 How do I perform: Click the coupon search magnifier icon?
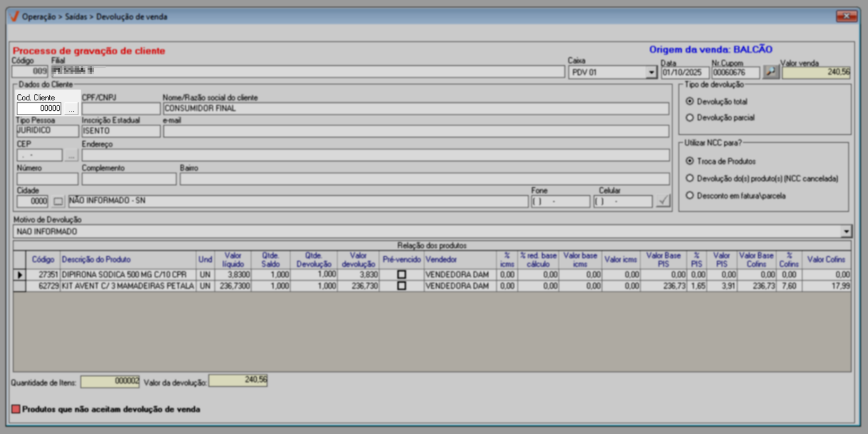click(x=770, y=72)
